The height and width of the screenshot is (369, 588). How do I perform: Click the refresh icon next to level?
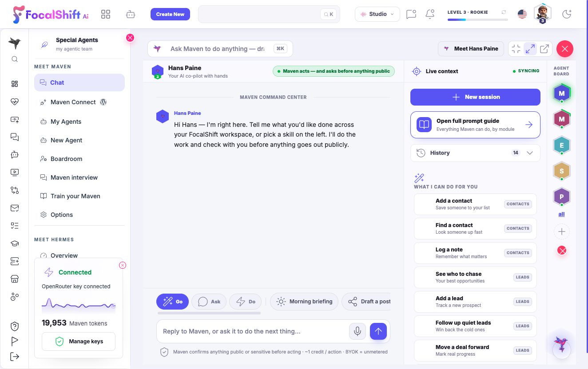click(x=504, y=12)
